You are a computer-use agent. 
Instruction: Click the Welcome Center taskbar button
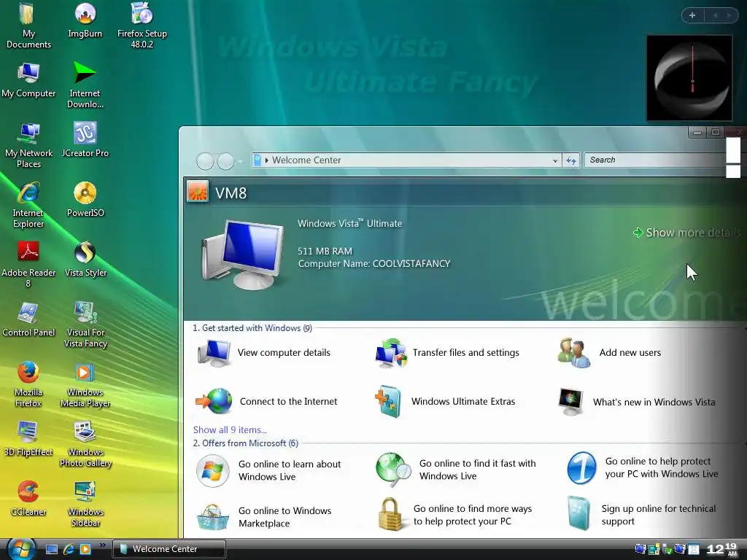[169, 549]
